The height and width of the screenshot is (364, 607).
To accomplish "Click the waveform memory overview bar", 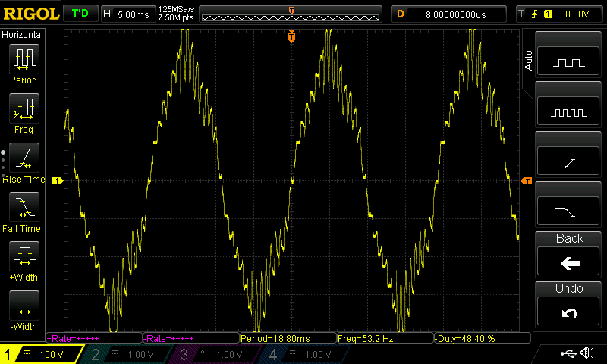I will coord(291,14).
